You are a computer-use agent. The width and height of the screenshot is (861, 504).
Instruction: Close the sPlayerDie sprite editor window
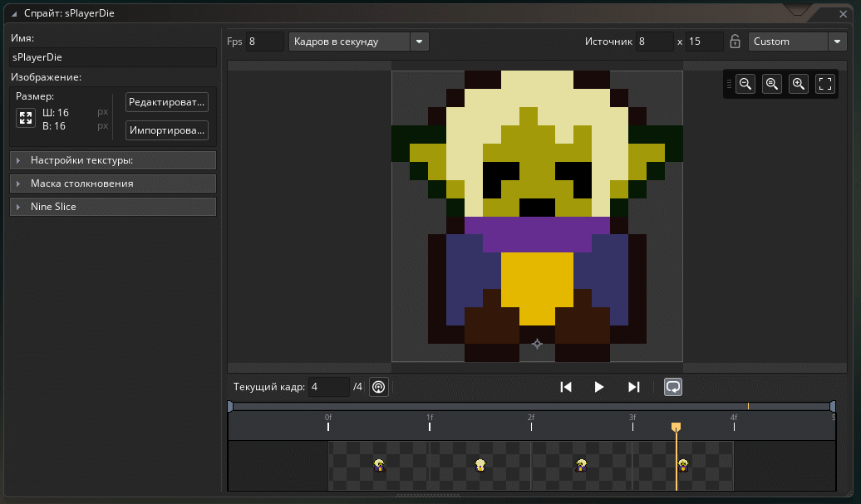point(843,14)
